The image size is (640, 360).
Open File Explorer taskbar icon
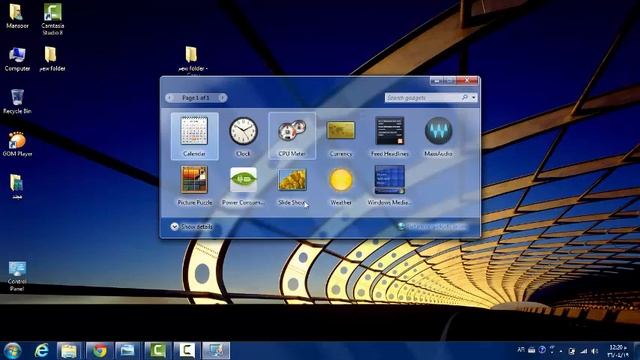tap(69, 351)
